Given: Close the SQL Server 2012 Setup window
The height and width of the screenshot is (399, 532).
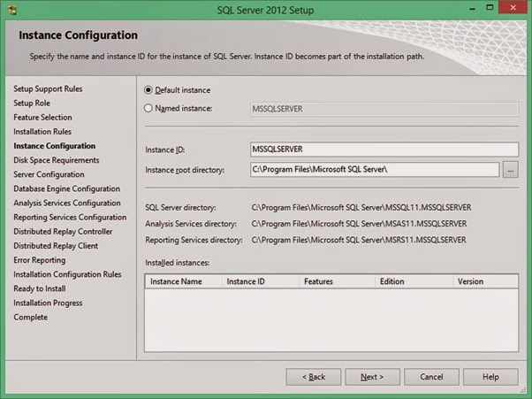Looking at the screenshot, I should (x=513, y=7).
